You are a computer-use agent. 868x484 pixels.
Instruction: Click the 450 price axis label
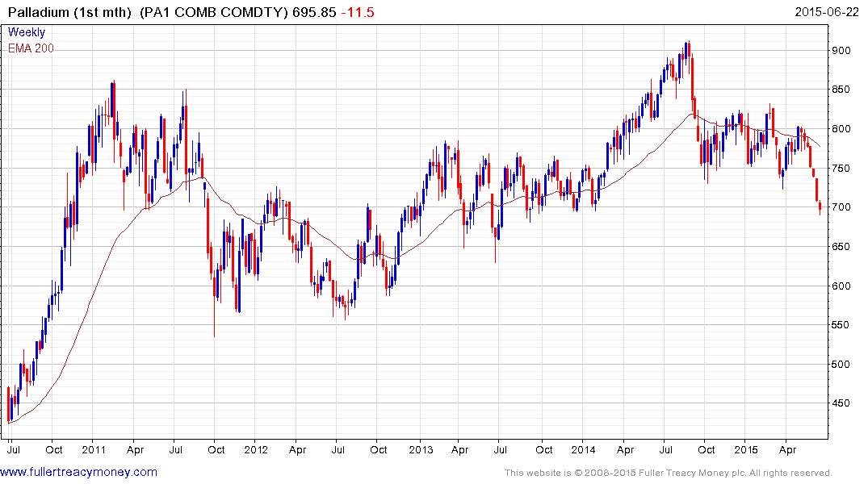click(x=841, y=403)
